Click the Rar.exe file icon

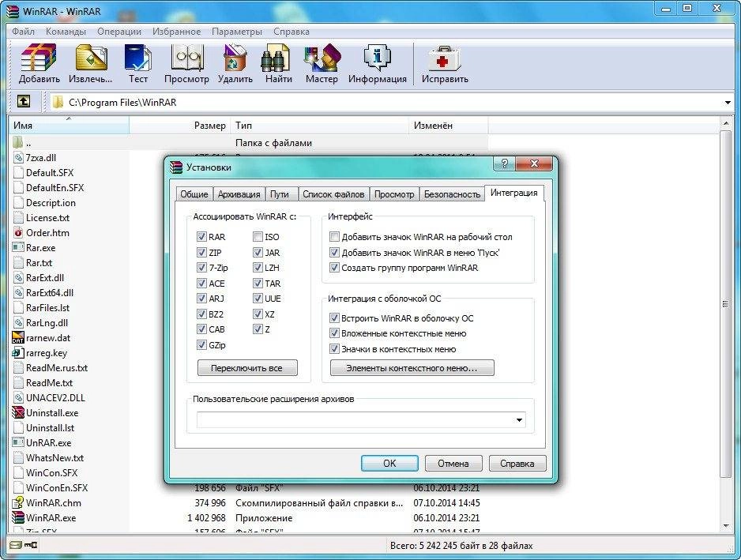(x=18, y=247)
